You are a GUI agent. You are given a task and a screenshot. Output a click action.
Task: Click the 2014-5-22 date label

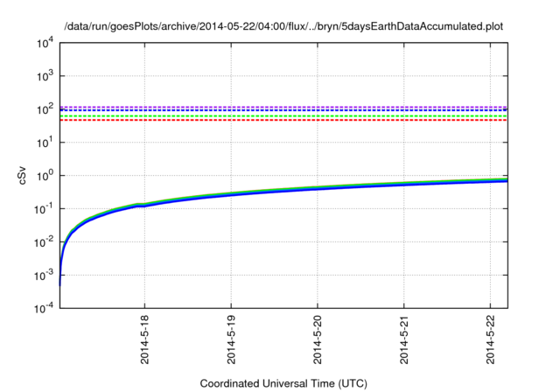(490, 339)
